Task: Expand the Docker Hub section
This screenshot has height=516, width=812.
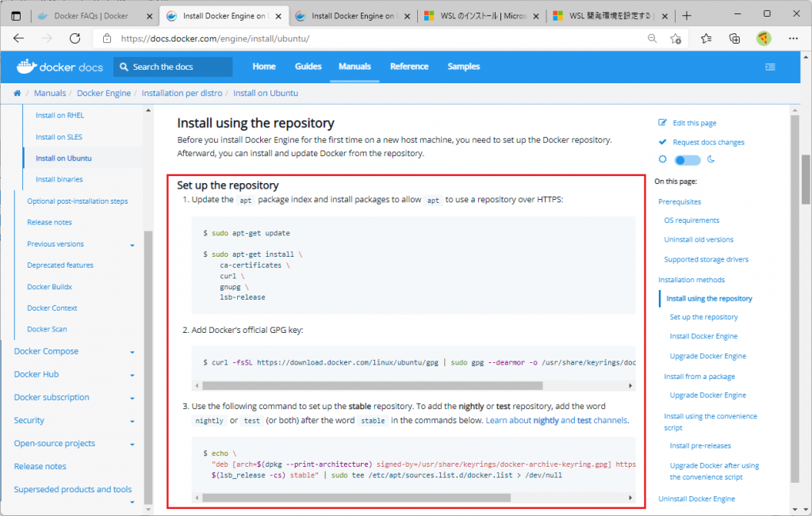Action: point(132,375)
